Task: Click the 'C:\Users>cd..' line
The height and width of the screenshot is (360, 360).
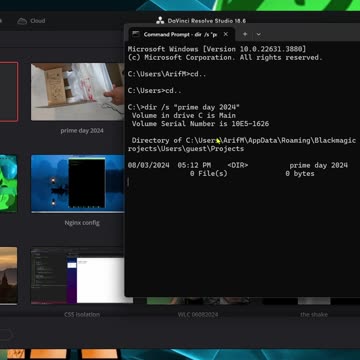Action: tap(155, 91)
